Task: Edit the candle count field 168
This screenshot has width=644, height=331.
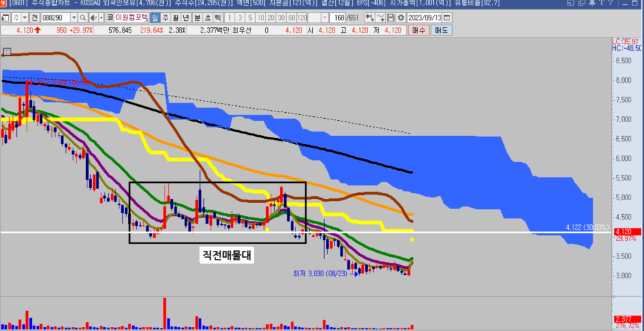Action: click(338, 17)
